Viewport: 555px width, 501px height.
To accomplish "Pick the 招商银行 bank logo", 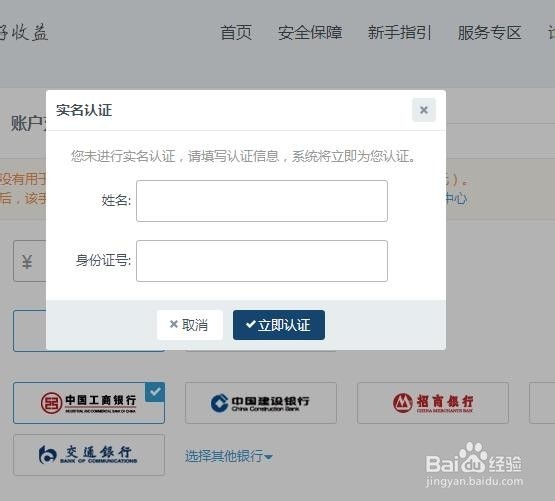I will (433, 403).
